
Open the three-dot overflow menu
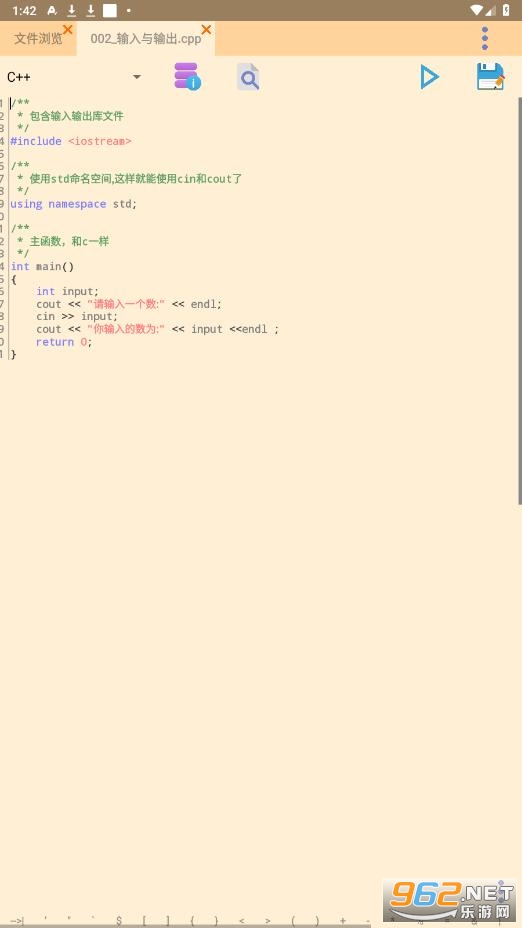pos(485,38)
